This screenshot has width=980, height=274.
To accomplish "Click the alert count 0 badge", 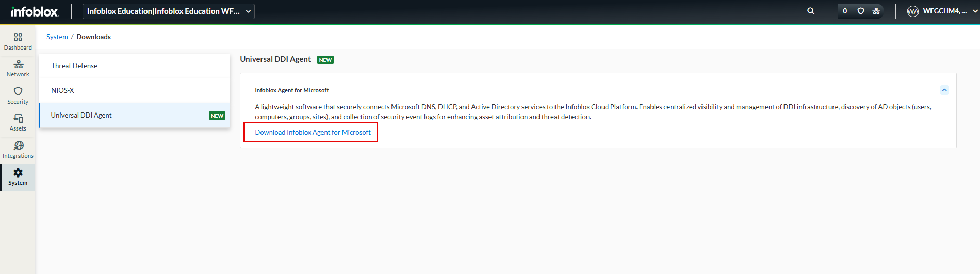I will [845, 11].
